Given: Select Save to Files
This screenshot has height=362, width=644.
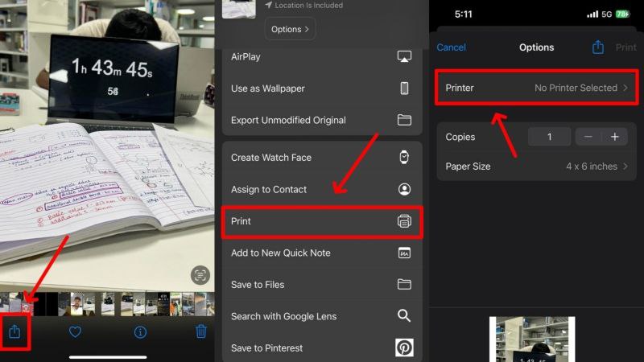Looking at the screenshot, I should pos(322,285).
